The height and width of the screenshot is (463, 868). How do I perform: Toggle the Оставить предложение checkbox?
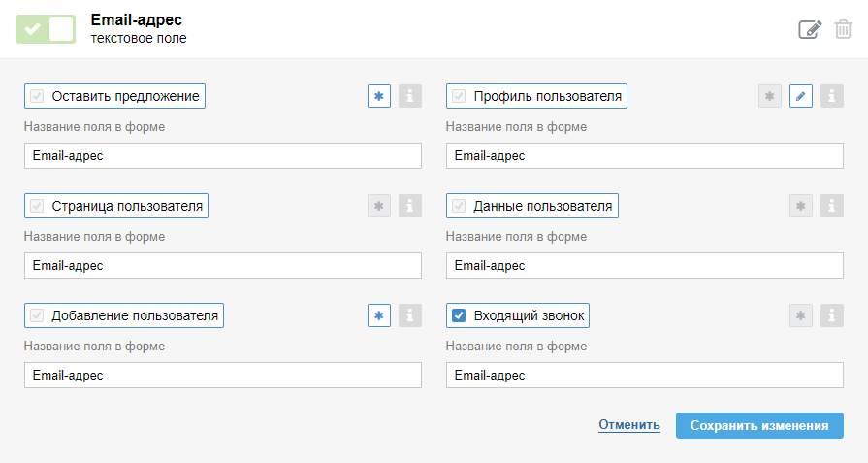pyautogui.click(x=38, y=96)
